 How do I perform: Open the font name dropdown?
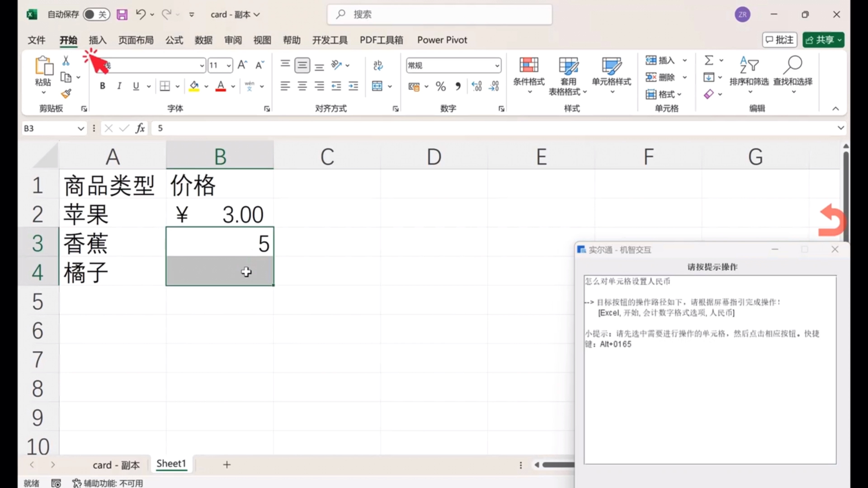(202, 65)
